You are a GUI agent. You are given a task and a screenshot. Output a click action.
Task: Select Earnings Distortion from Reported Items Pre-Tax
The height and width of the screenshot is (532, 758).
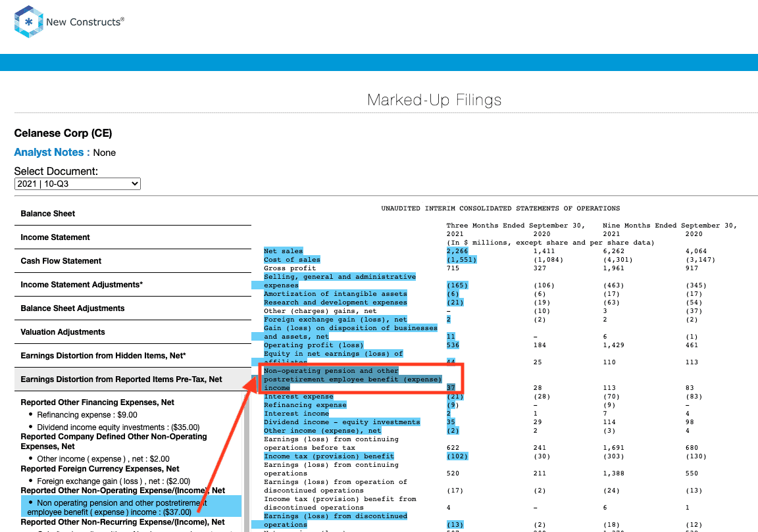pyautogui.click(x=133, y=379)
